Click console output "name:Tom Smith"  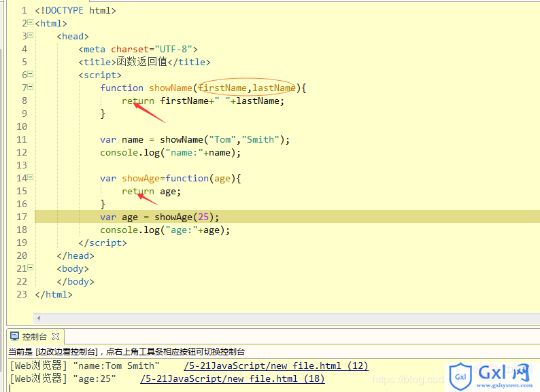click(x=116, y=366)
